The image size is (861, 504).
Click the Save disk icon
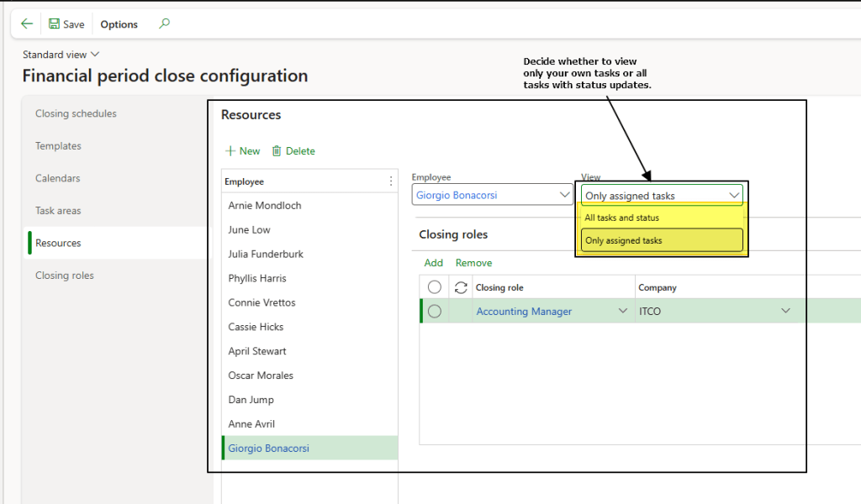[x=54, y=24]
